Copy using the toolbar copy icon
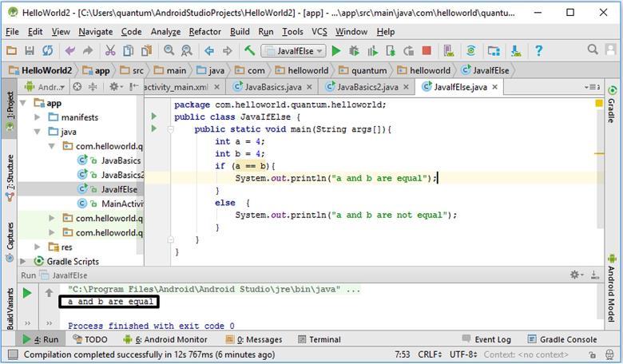 tap(128, 50)
